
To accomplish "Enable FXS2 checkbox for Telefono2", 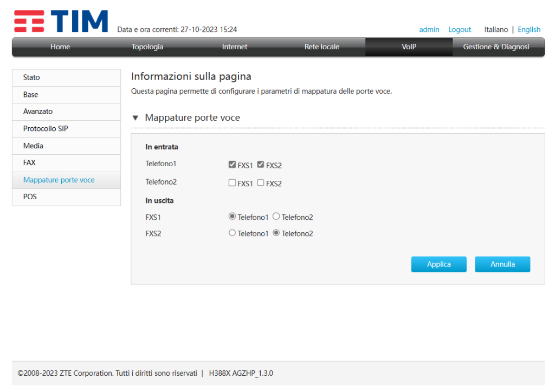I will (x=261, y=183).
